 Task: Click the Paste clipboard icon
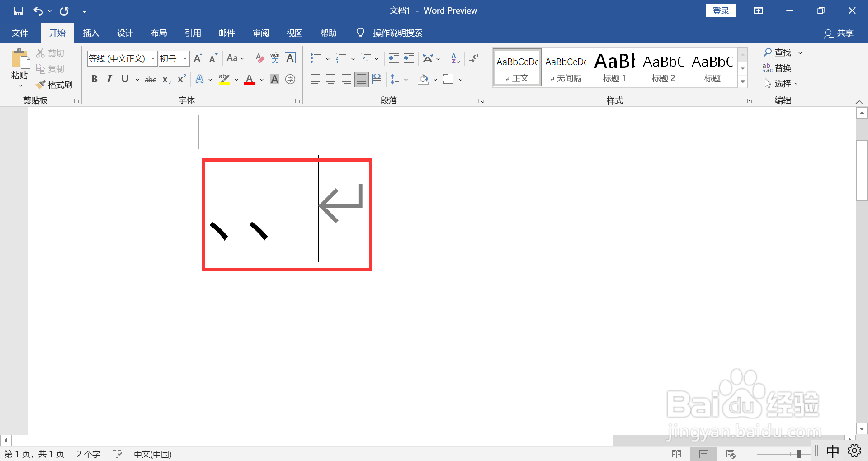point(20,59)
